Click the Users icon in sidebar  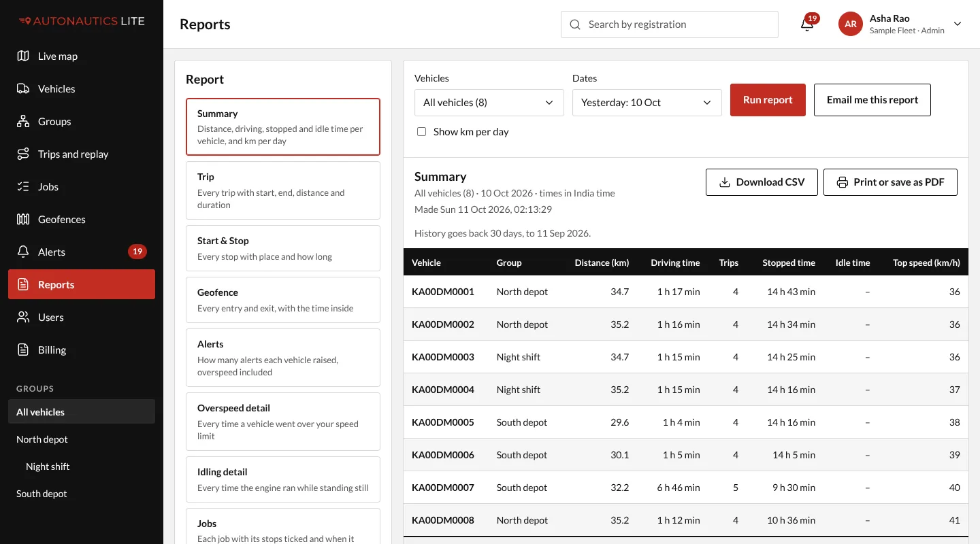(23, 318)
